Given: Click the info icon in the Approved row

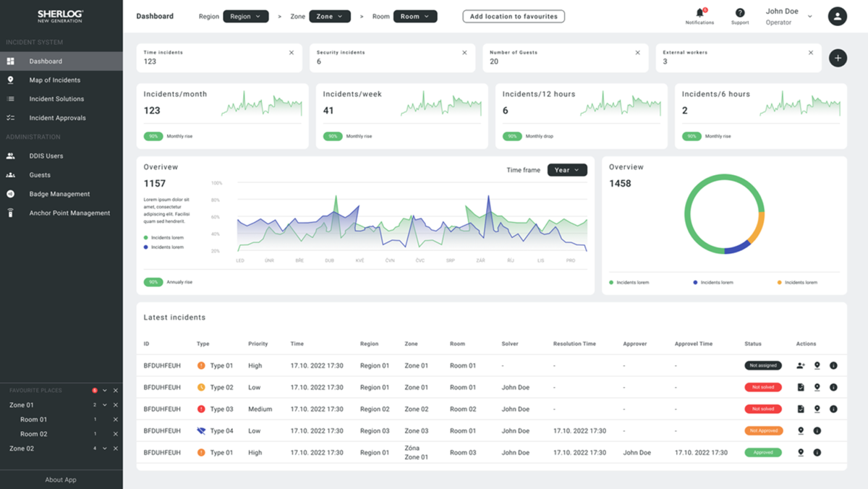Looking at the screenshot, I should pyautogui.click(x=817, y=453).
